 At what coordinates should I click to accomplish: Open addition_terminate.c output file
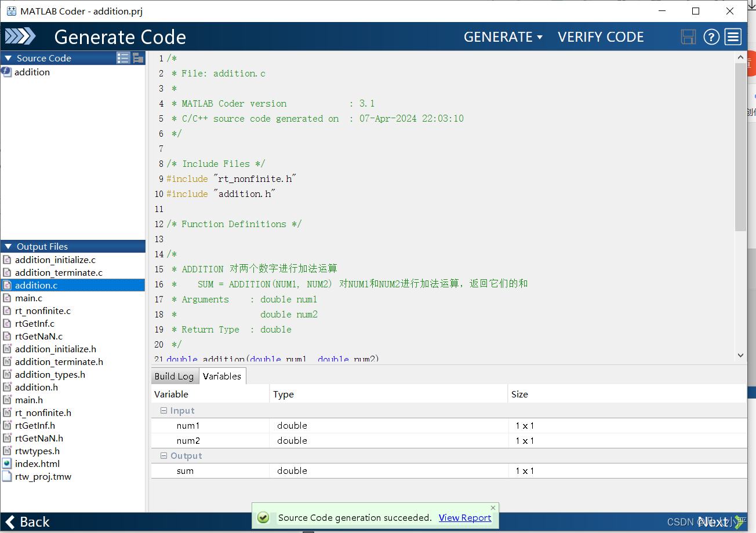[x=59, y=272]
